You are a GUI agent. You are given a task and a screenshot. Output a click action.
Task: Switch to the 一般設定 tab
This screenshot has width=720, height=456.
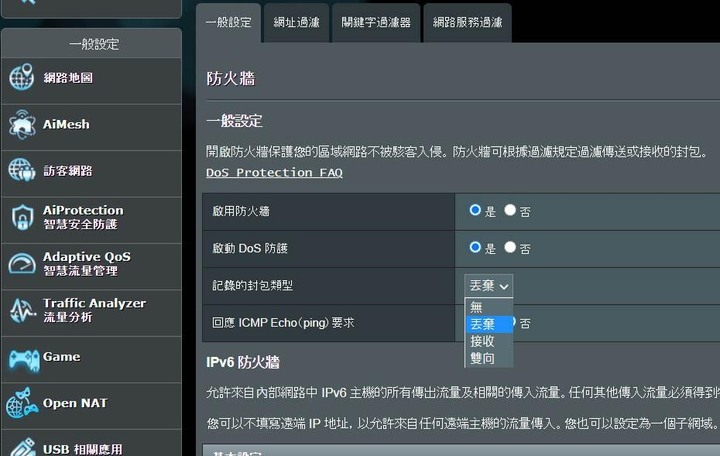[229, 23]
